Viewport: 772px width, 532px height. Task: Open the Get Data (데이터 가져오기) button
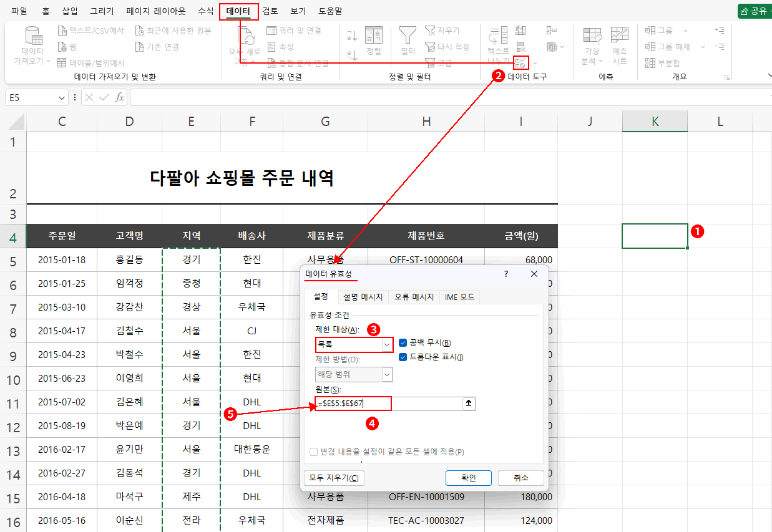tap(32, 46)
